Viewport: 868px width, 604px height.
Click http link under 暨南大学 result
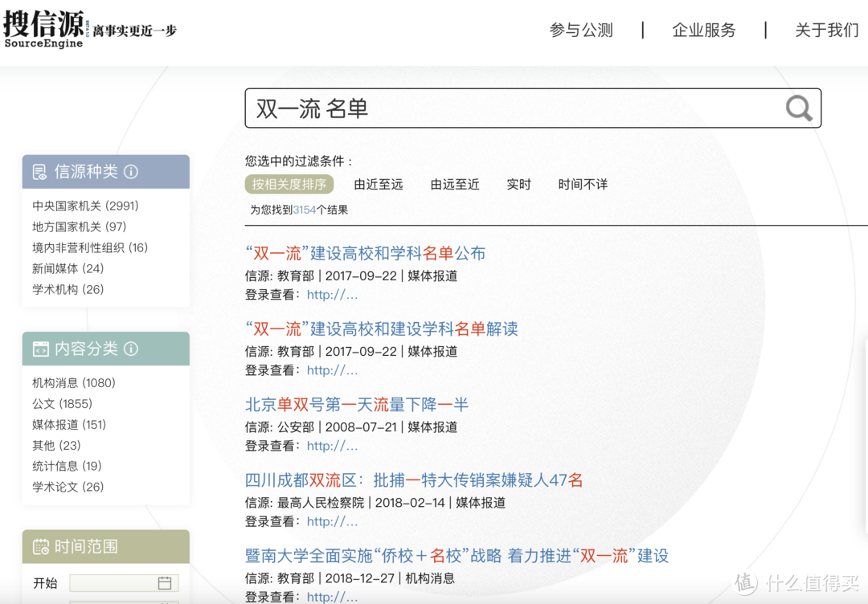click(x=332, y=598)
